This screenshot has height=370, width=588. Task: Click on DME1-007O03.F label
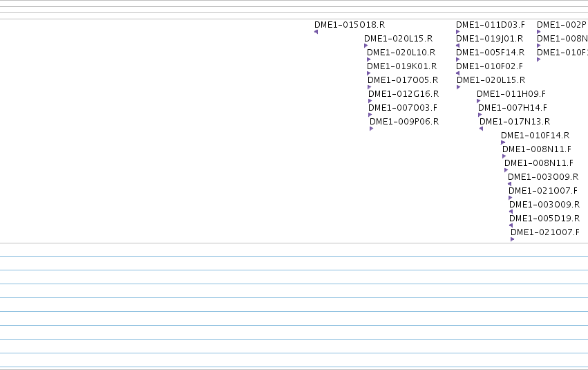coord(403,108)
